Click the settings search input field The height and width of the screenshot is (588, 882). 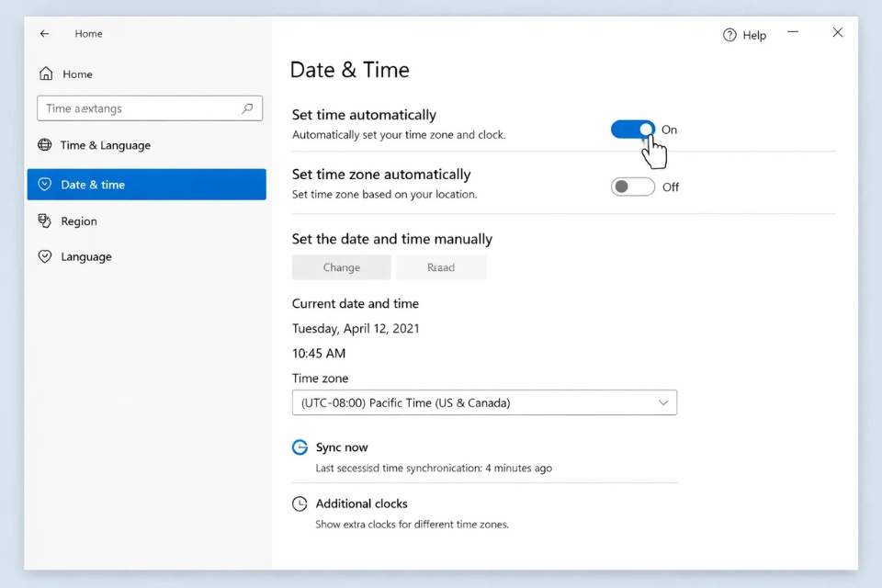click(138, 108)
